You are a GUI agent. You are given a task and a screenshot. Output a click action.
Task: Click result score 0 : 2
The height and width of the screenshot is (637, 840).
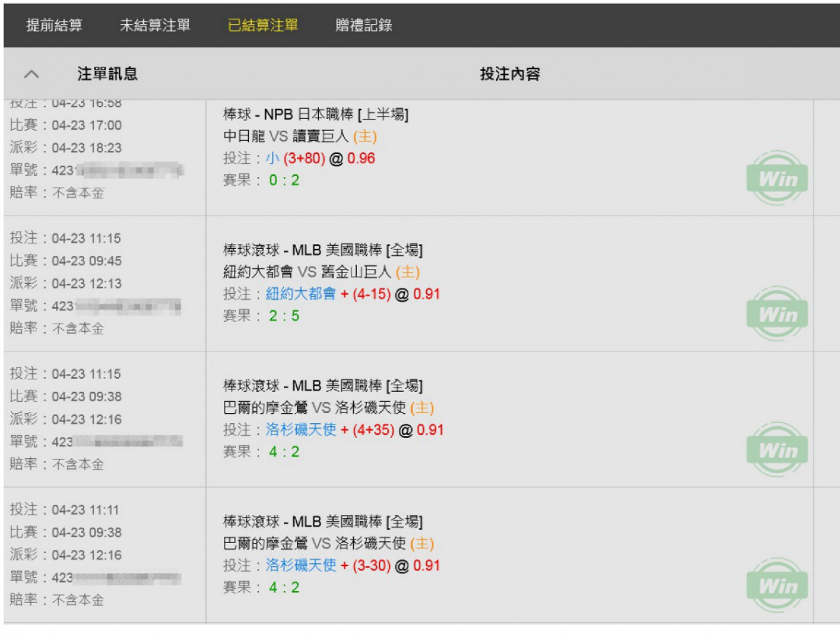[x=284, y=180]
